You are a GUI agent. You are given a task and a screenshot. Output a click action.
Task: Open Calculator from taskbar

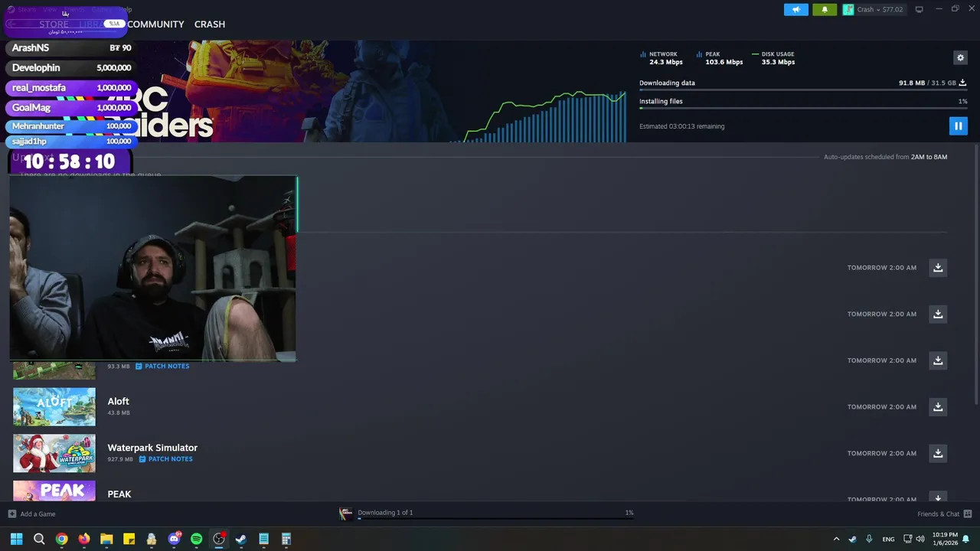tap(286, 540)
